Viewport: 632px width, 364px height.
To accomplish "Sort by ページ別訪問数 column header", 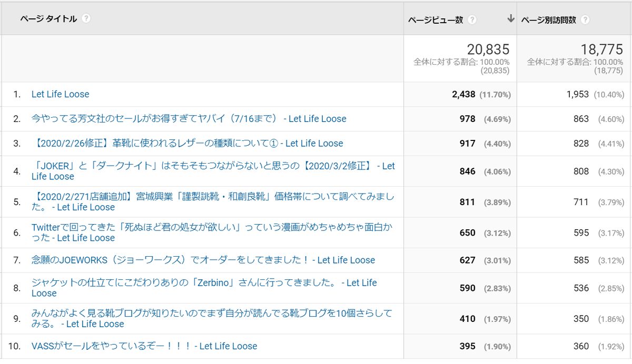I will click(x=549, y=20).
